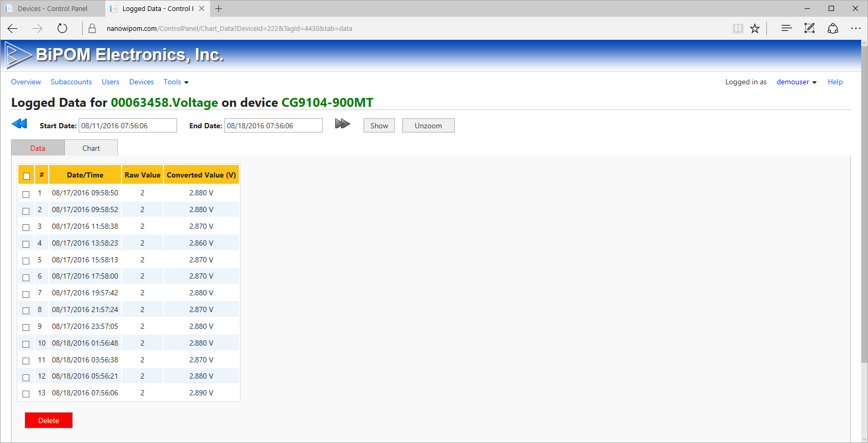Image resolution: width=868 pixels, height=443 pixels.
Task: Click the red Delete button
Action: (49, 420)
